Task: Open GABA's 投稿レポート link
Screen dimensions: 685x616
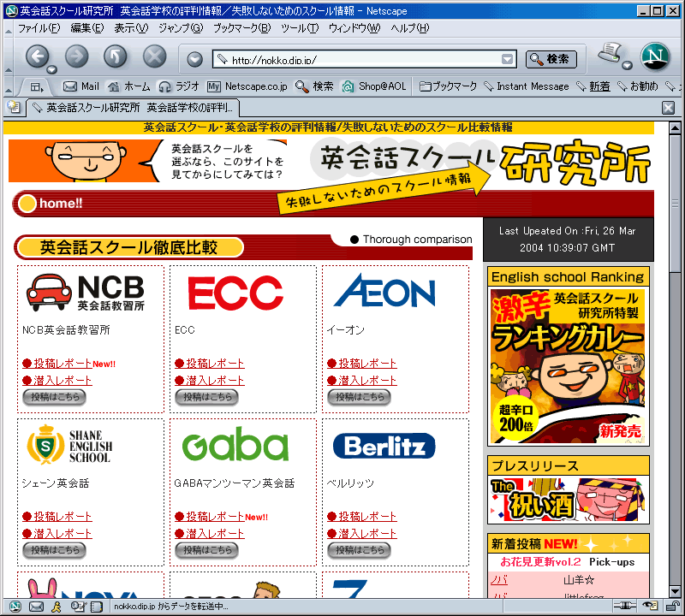Action: 209,517
